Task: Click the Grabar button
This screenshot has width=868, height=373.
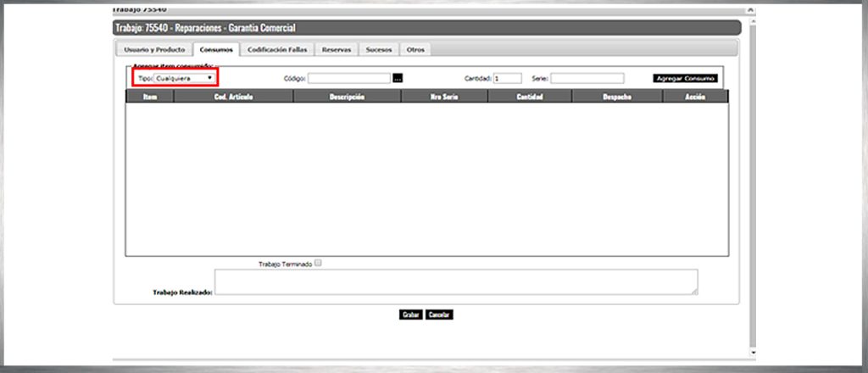Action: point(410,315)
